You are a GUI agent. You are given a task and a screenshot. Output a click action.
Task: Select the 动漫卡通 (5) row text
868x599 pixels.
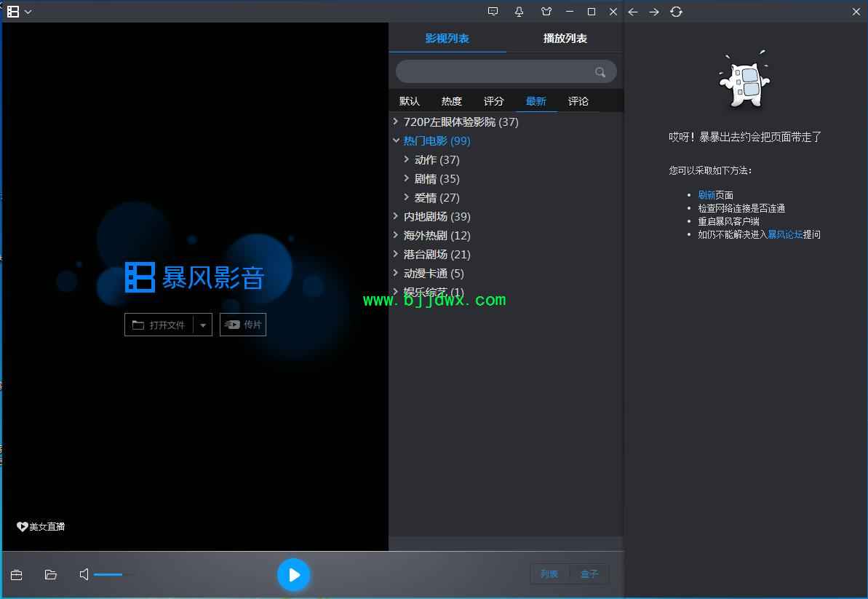pyautogui.click(x=434, y=274)
